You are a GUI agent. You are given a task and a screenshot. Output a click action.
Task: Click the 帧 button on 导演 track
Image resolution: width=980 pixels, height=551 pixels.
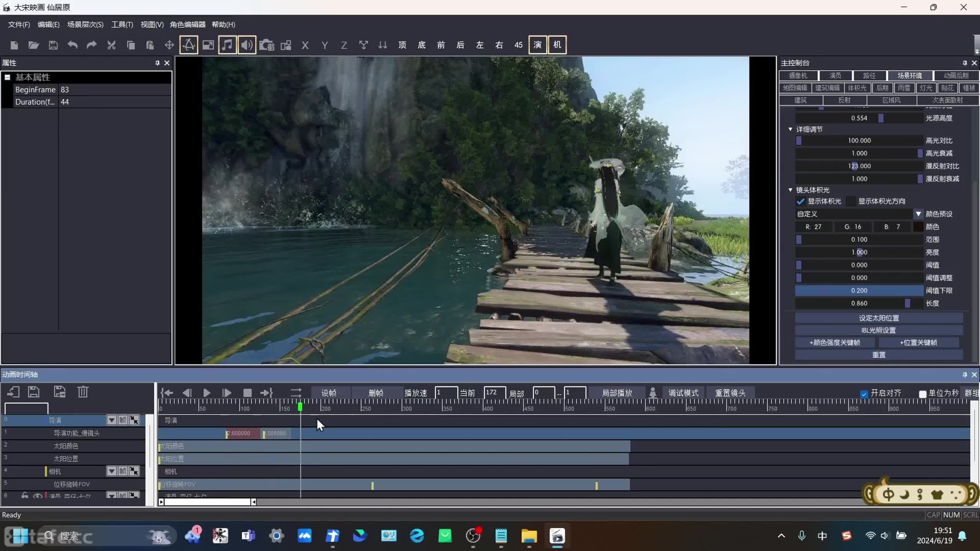123,420
